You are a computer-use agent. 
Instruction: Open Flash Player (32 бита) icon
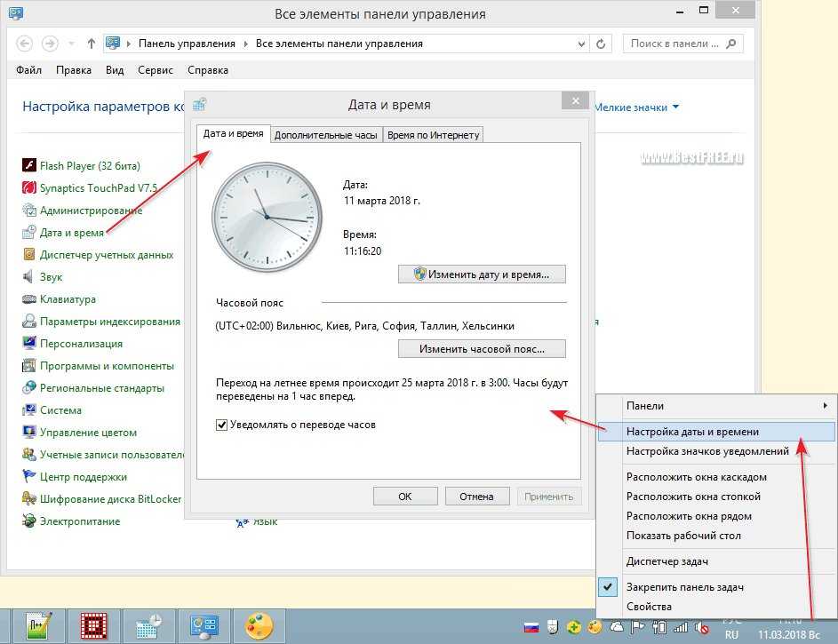28,165
